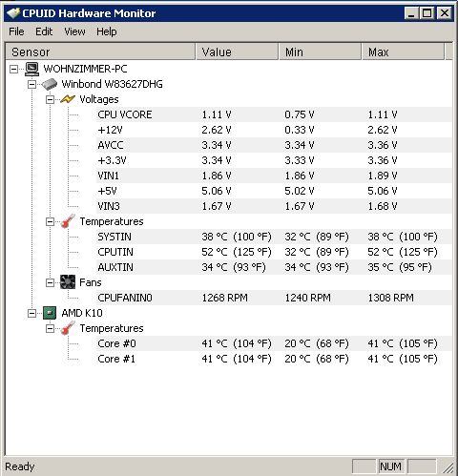Collapse the Fans group

(50, 282)
